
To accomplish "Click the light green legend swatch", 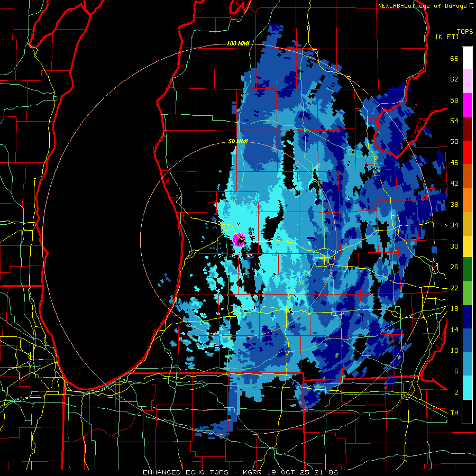I will point(467,293).
